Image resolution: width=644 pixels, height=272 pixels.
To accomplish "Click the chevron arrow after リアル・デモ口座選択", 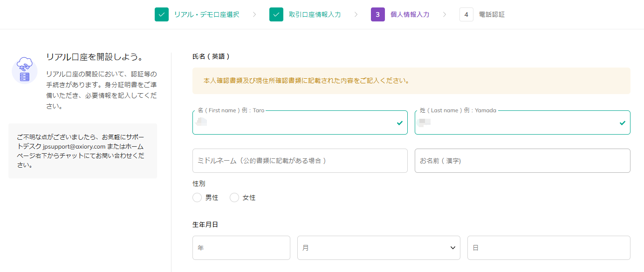I will pos(254,14).
